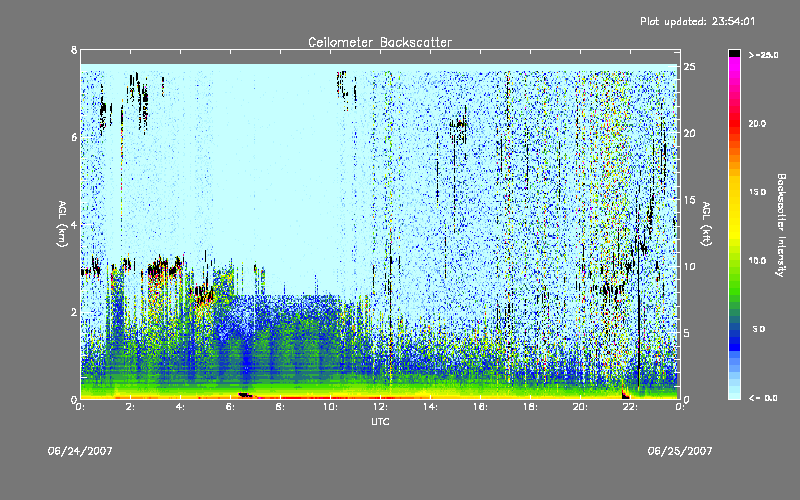
Task: Click the '20:' hour tick on the UTC axis
Action: pos(580,407)
